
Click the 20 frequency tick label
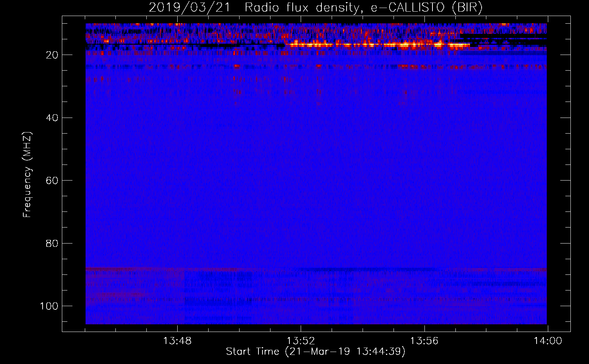coord(52,55)
